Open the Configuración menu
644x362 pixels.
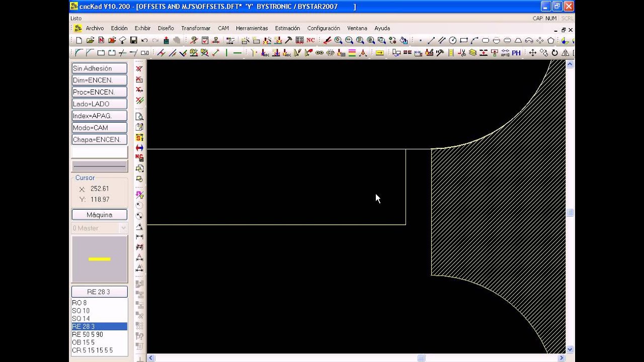(x=324, y=28)
